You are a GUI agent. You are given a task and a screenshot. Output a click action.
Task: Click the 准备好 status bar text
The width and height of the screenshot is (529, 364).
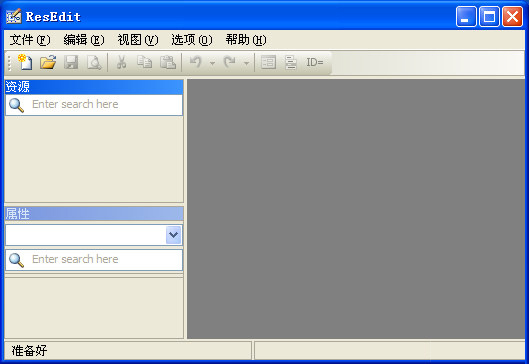pos(29,351)
